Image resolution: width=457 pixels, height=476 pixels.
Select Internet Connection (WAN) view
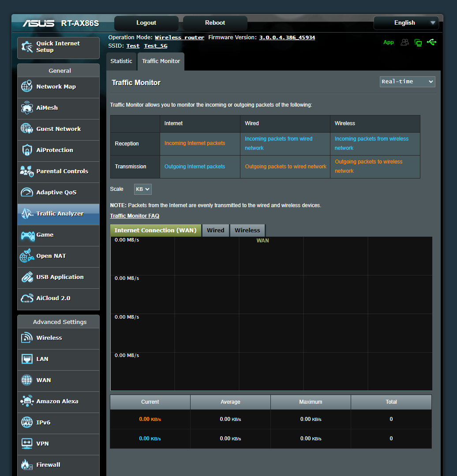click(x=155, y=230)
